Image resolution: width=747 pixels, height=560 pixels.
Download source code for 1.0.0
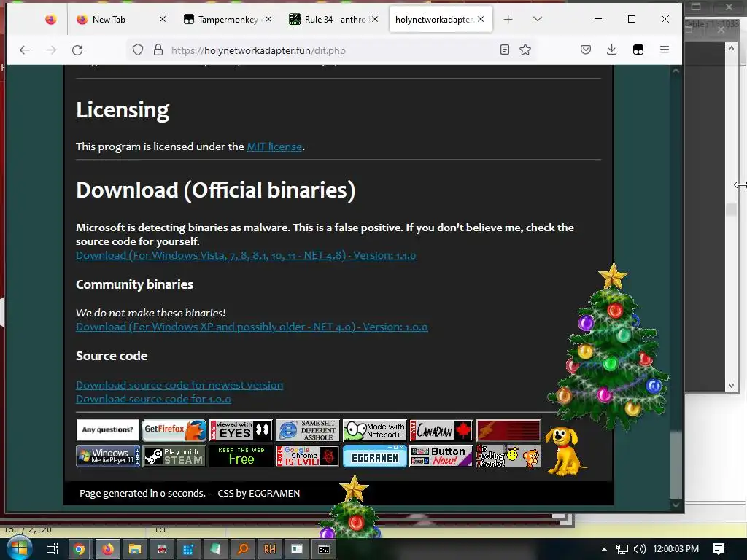(x=153, y=399)
